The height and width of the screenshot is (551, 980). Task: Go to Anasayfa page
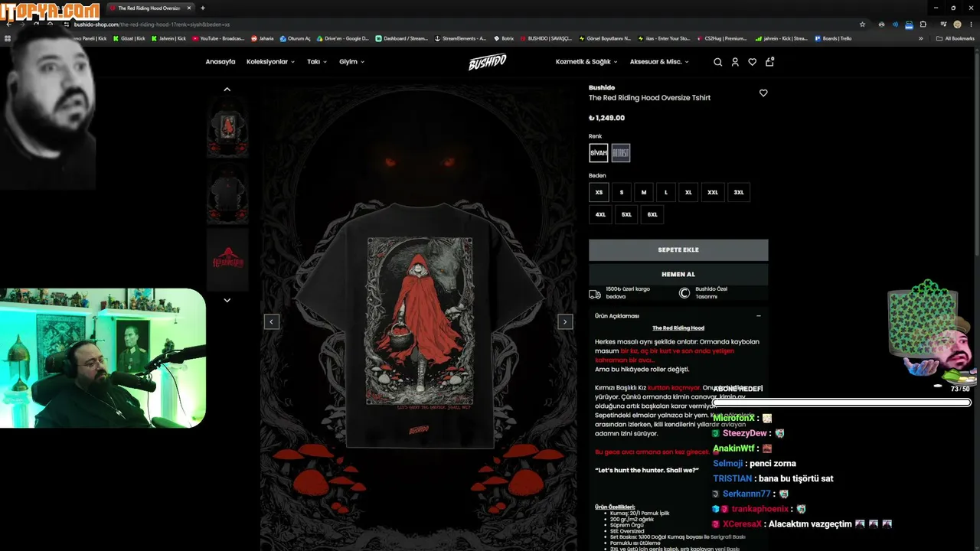(220, 62)
